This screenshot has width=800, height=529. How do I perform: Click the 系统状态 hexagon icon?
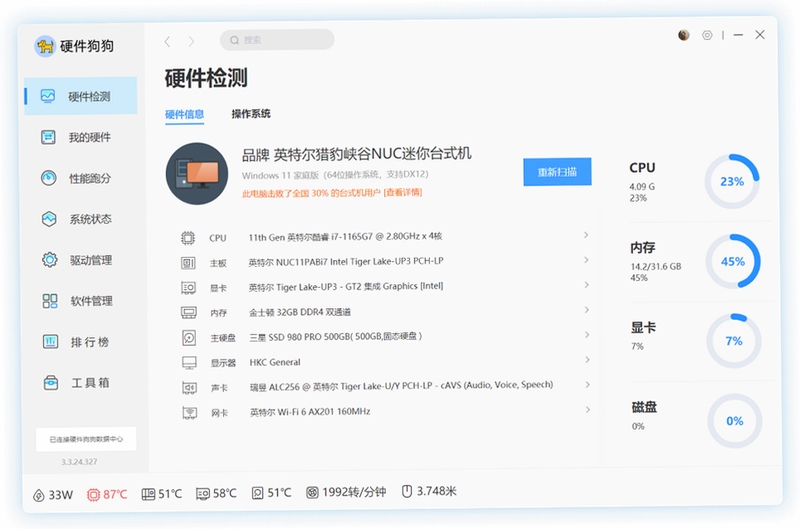click(x=49, y=219)
